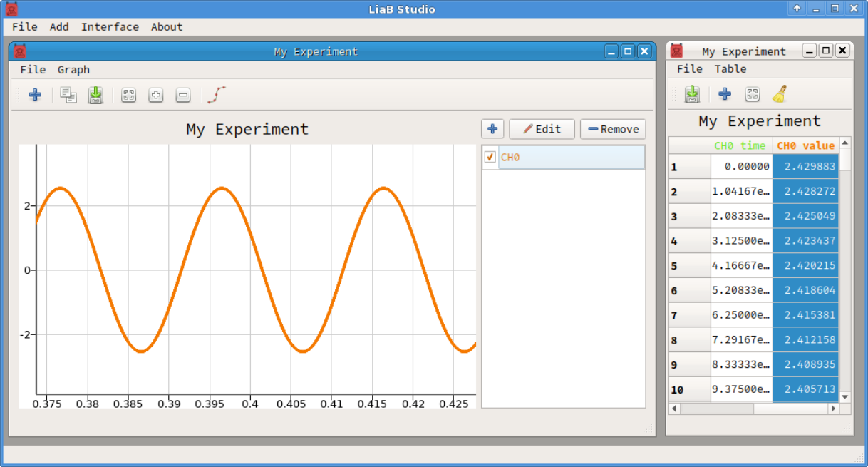Click cell with value 2.428272

[806, 191]
